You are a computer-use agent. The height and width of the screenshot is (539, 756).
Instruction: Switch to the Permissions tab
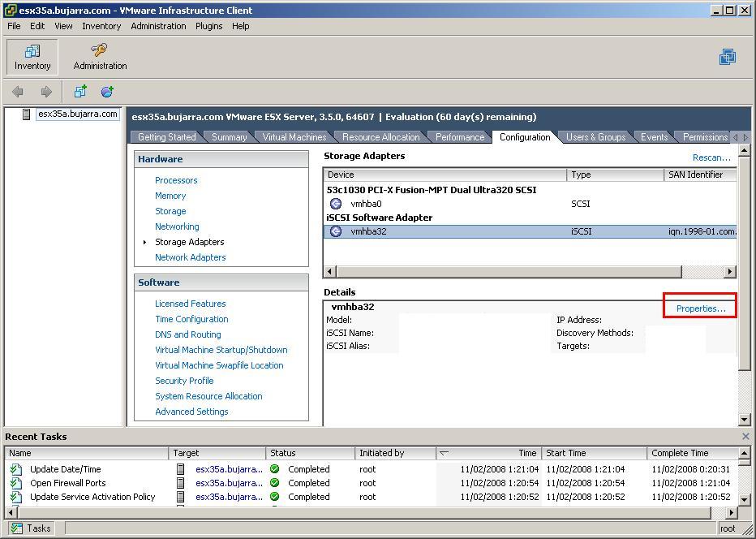705,137
